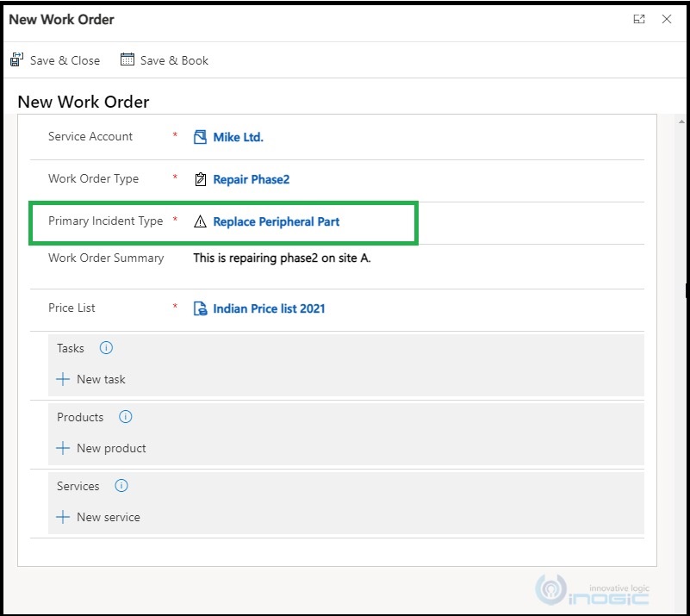Click the Save & Close floppy icon
The image size is (690, 616).
coord(16,59)
